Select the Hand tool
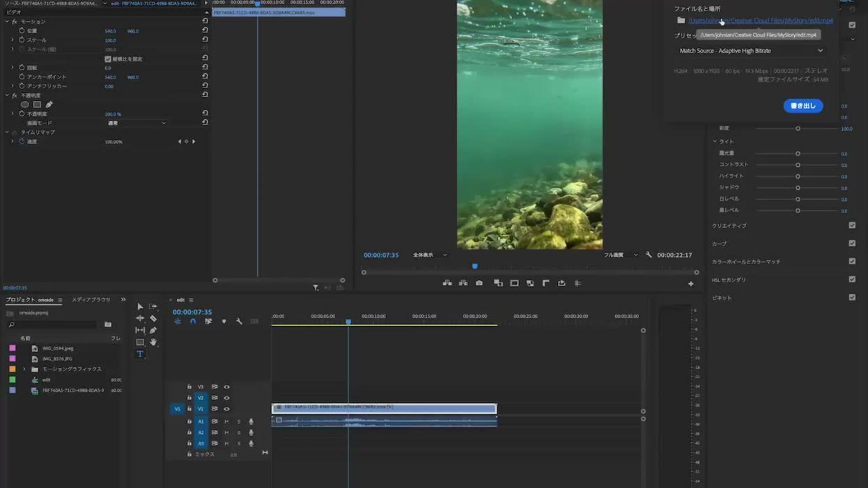The image size is (868, 488). (153, 342)
